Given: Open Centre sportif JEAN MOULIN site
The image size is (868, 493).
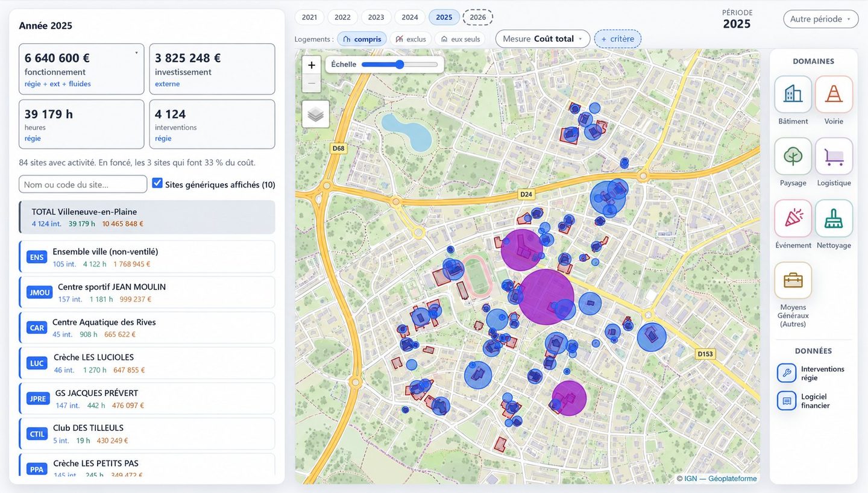Looking at the screenshot, I should [x=147, y=292].
